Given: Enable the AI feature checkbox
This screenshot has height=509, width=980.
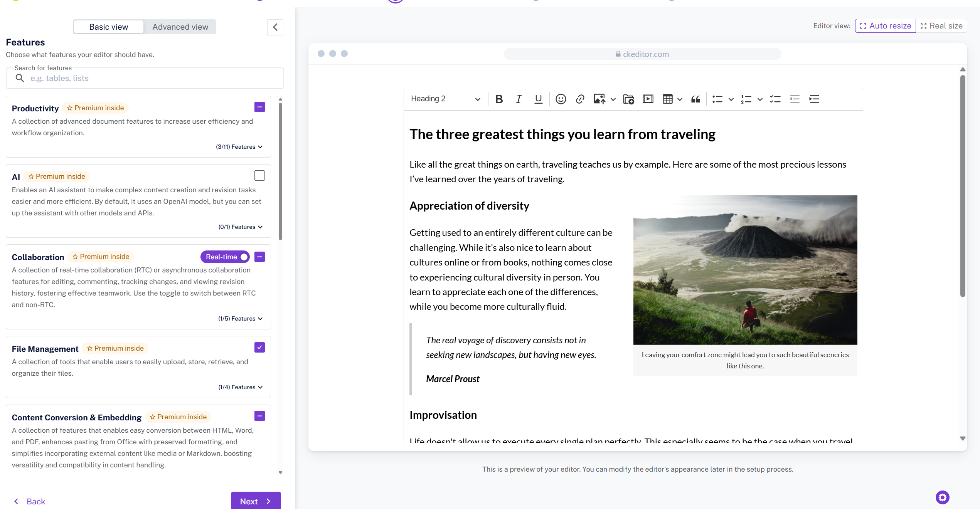Looking at the screenshot, I should pyautogui.click(x=259, y=176).
